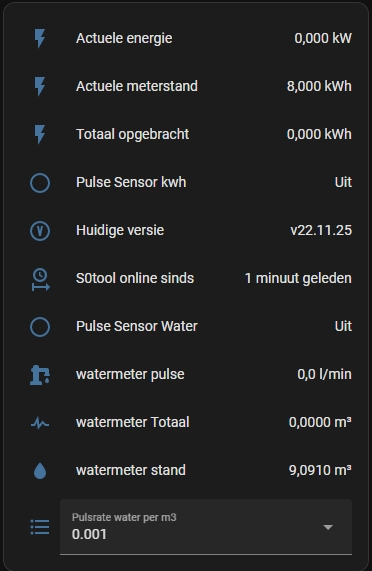Click the lightning icon beside Totaal opgebracht
The image size is (372, 571).
point(40,134)
